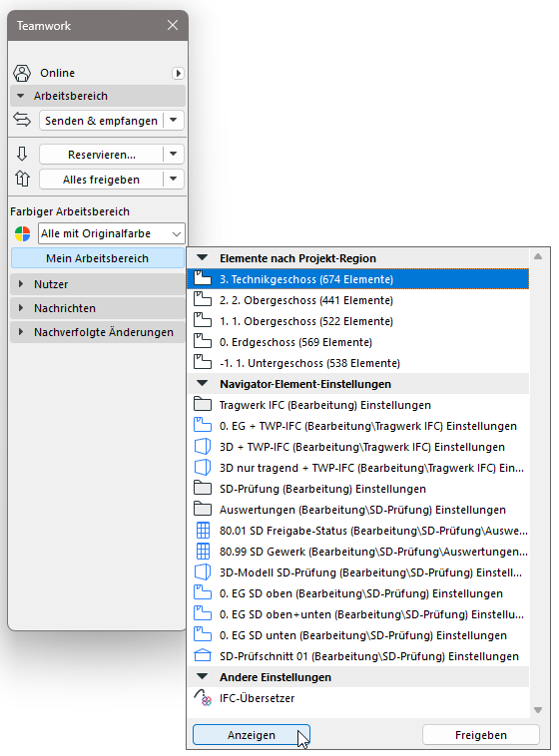Click plan icon of 0. EG SD oben row

coord(203,592)
